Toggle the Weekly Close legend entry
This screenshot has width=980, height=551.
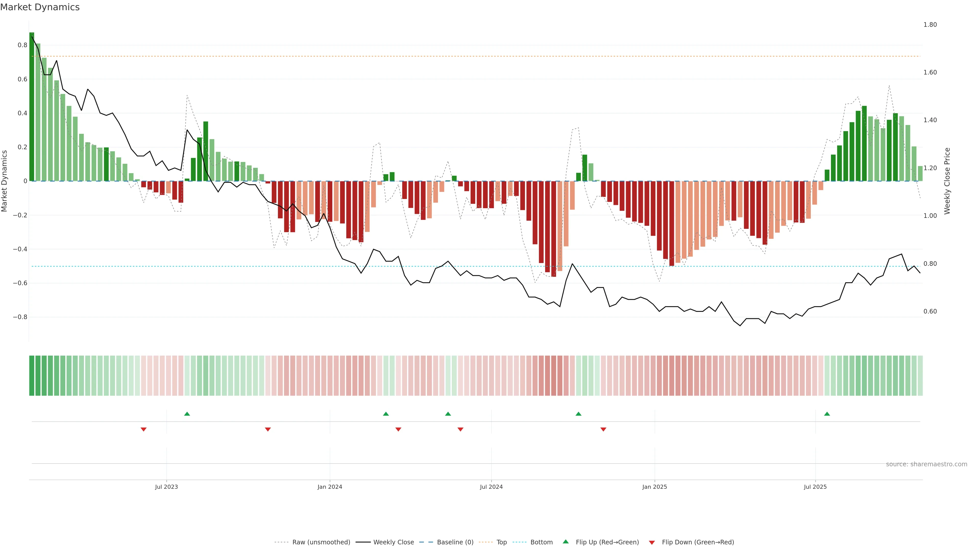pos(393,542)
